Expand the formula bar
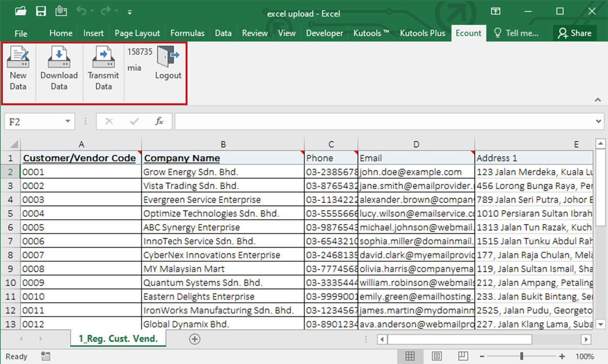This screenshot has width=608, height=364. coord(599,122)
